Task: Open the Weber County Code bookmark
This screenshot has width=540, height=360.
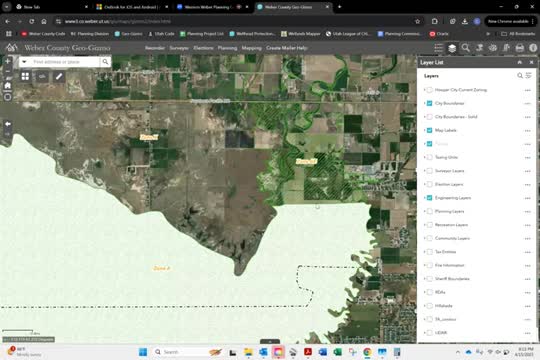Action: (x=43, y=34)
